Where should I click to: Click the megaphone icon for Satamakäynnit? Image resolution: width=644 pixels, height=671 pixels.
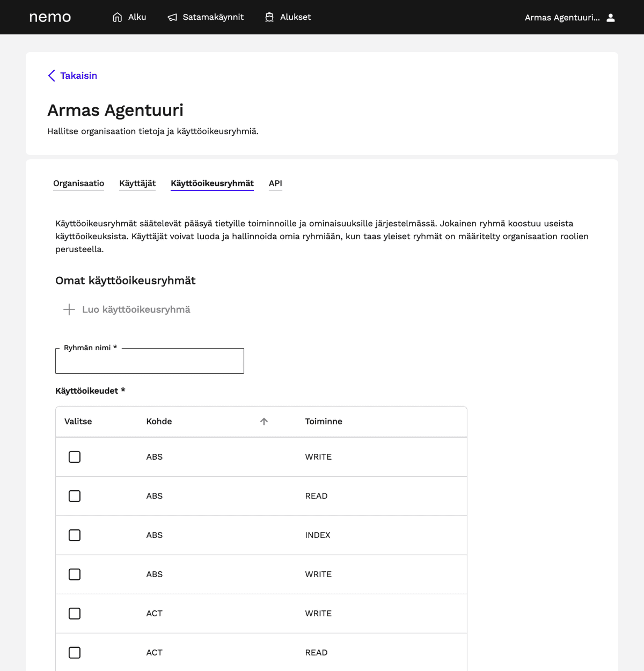172,17
